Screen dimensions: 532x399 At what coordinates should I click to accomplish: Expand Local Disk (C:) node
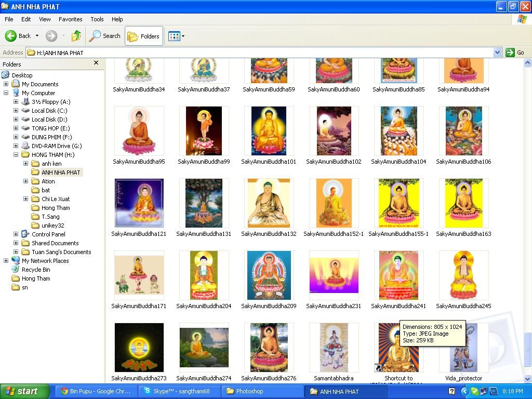[16, 110]
